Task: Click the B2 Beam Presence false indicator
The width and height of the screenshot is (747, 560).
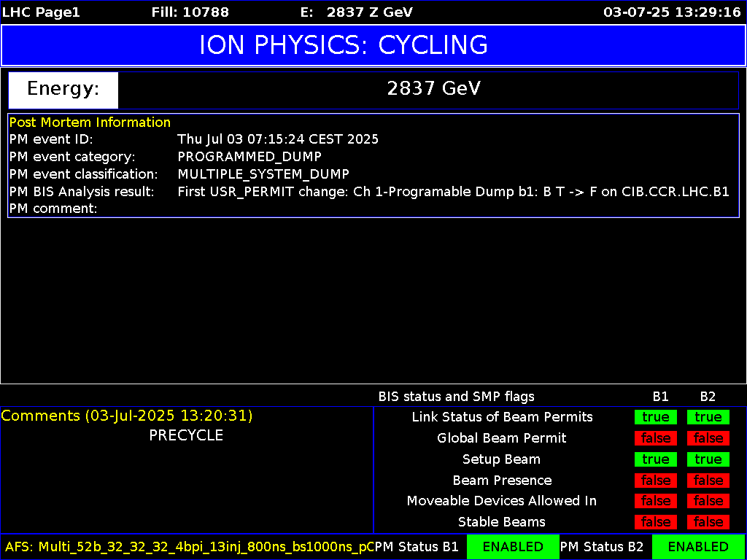Action: coord(708,481)
